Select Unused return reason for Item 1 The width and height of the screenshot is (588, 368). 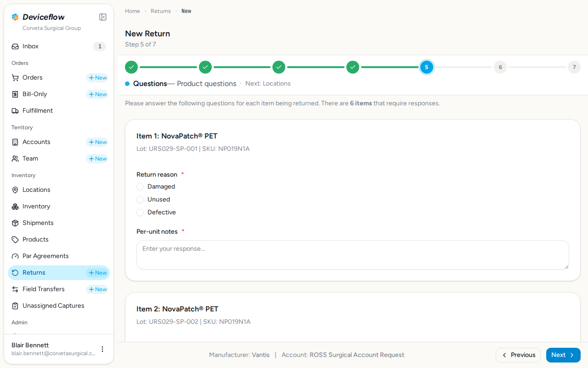[140, 200]
